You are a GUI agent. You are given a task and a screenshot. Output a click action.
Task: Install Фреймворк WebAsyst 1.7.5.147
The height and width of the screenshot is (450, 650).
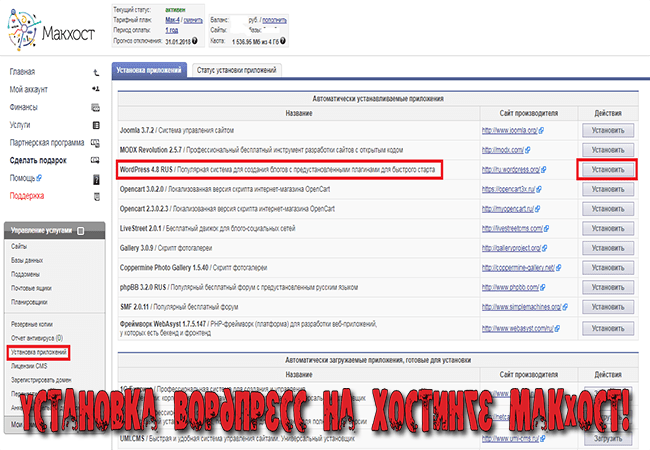[x=608, y=328]
